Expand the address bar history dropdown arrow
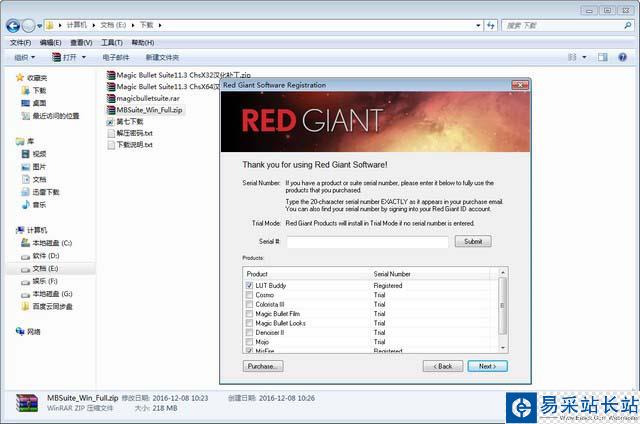Image resolution: width=640 pixels, height=424 pixels. (478, 25)
